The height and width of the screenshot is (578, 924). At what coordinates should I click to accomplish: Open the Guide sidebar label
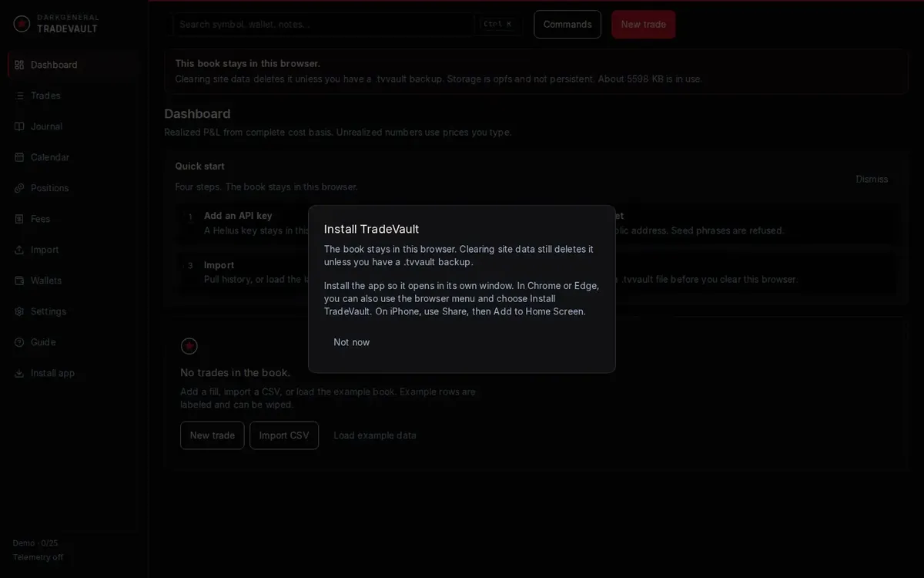click(43, 342)
